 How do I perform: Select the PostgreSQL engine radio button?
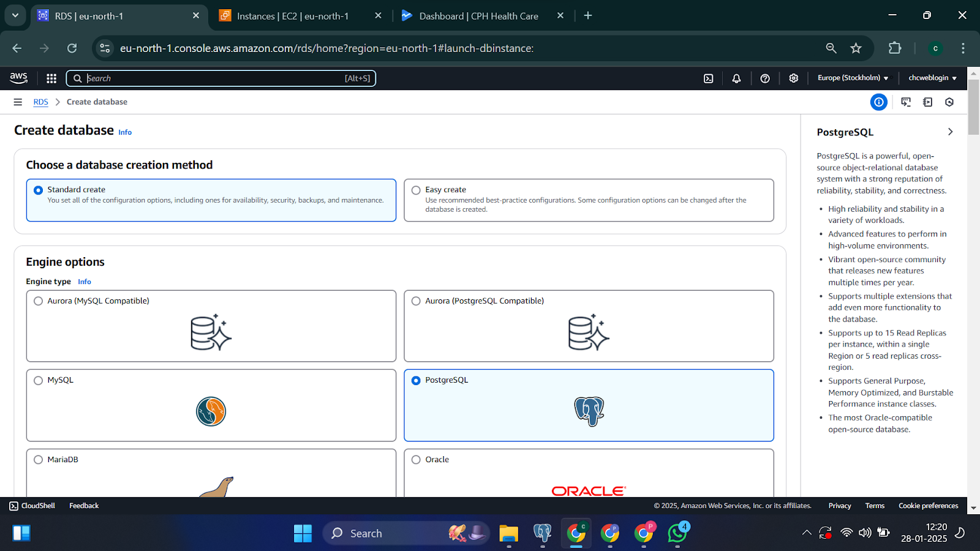(x=417, y=381)
